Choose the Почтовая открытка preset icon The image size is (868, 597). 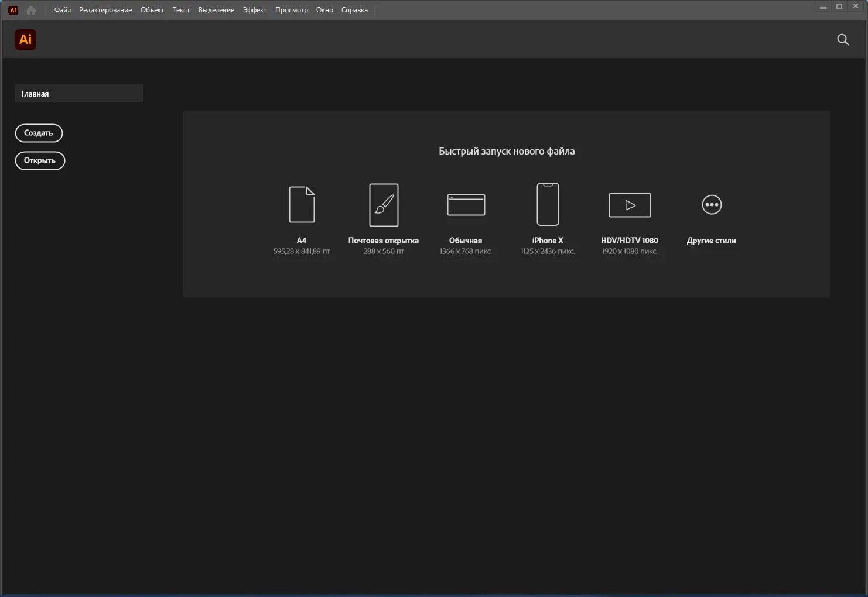click(384, 205)
